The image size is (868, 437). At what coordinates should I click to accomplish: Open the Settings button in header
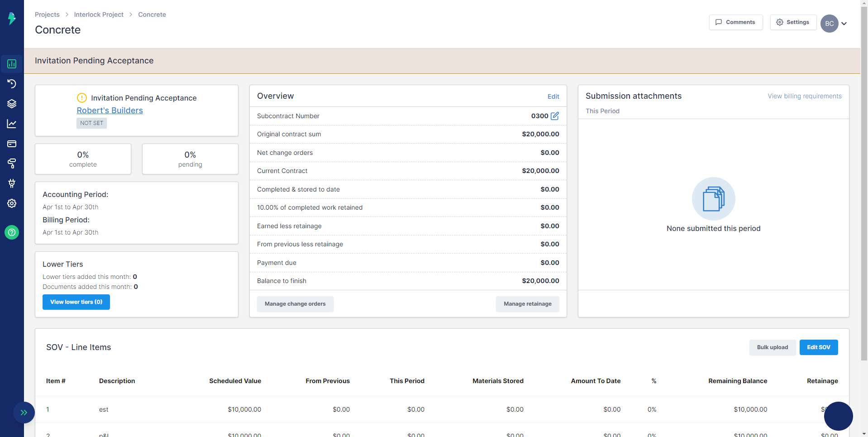coord(793,22)
